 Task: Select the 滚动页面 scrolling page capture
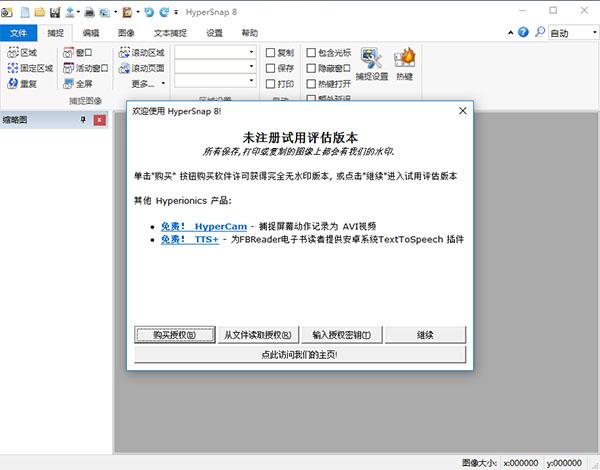[142, 68]
